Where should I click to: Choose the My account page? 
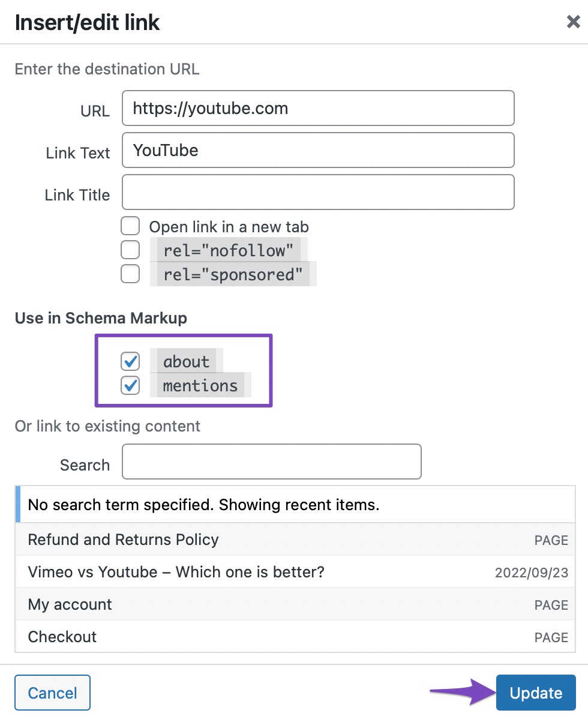point(295,604)
